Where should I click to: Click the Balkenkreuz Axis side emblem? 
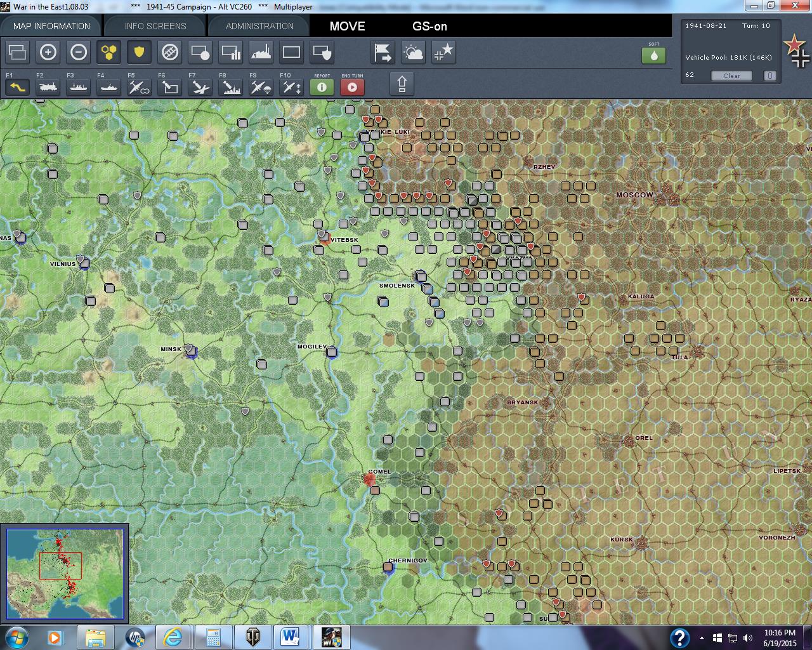point(801,58)
